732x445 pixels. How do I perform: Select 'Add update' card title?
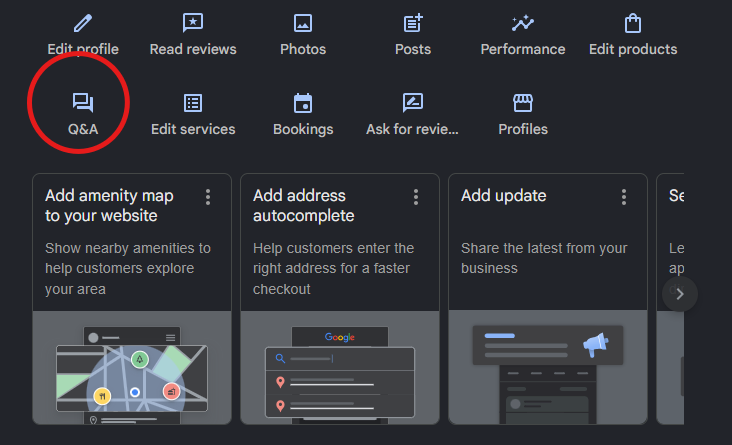pos(503,195)
